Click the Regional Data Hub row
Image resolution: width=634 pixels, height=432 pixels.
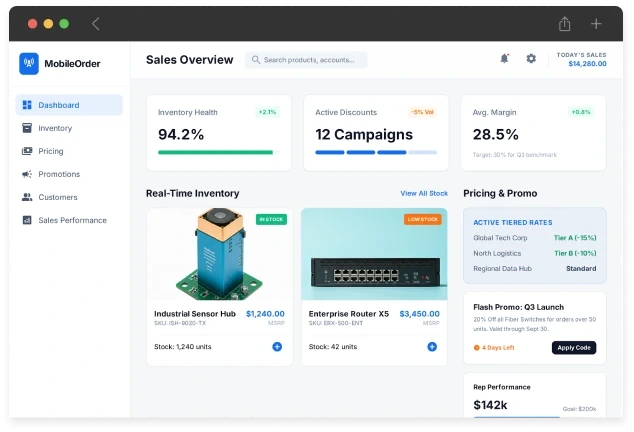coord(535,269)
